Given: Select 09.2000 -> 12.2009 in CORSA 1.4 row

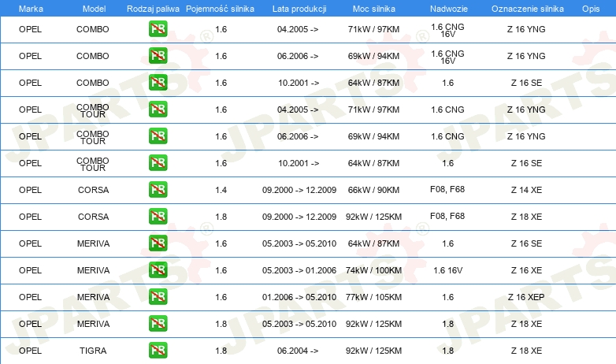Looking at the screenshot, I should click(x=299, y=190).
